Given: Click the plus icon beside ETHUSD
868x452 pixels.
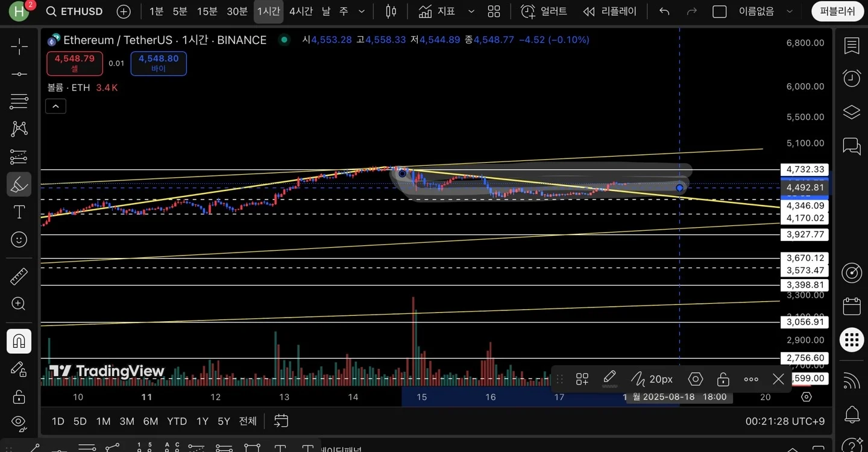Looking at the screenshot, I should tap(124, 11).
